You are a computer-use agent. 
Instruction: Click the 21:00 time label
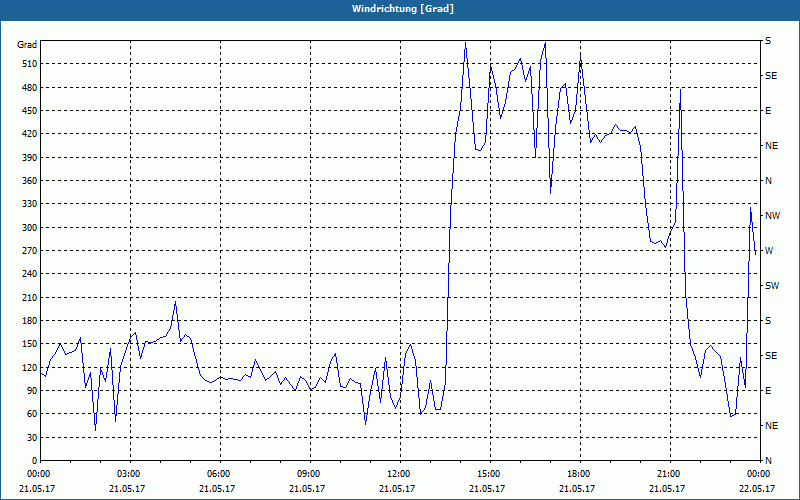[669, 473]
